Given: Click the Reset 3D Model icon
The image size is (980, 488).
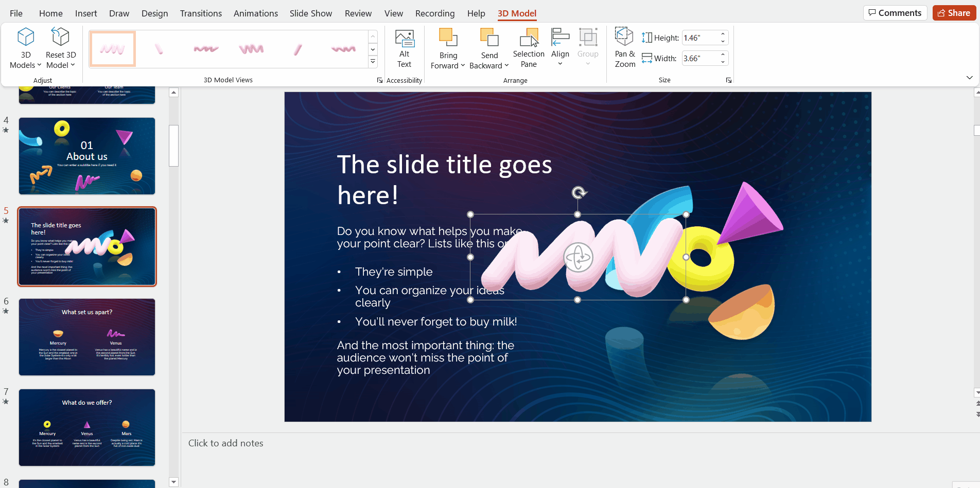Looking at the screenshot, I should coord(60,38).
